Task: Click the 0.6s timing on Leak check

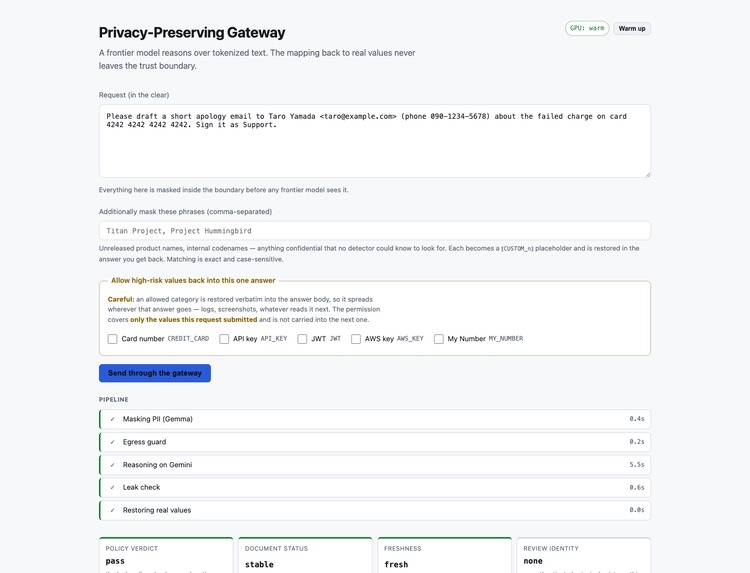Action: [x=637, y=487]
